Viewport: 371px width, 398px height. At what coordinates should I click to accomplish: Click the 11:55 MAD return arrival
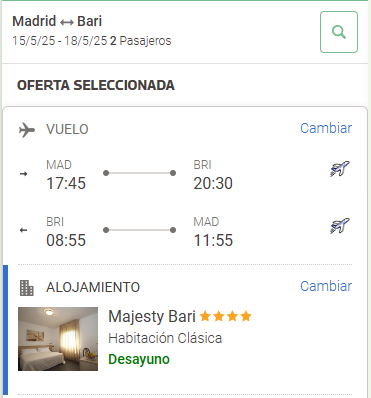click(x=213, y=240)
